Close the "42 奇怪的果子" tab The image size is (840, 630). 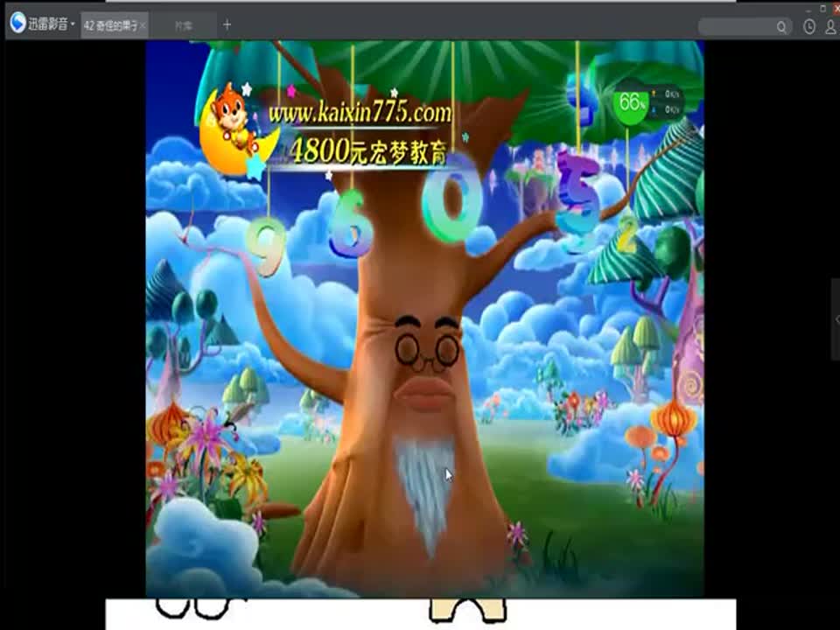[143, 25]
